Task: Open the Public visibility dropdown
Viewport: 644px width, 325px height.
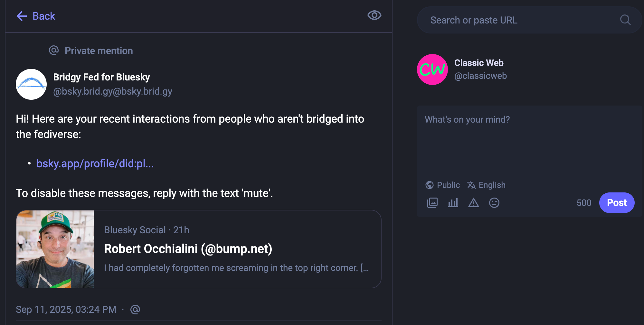Action: coord(443,185)
